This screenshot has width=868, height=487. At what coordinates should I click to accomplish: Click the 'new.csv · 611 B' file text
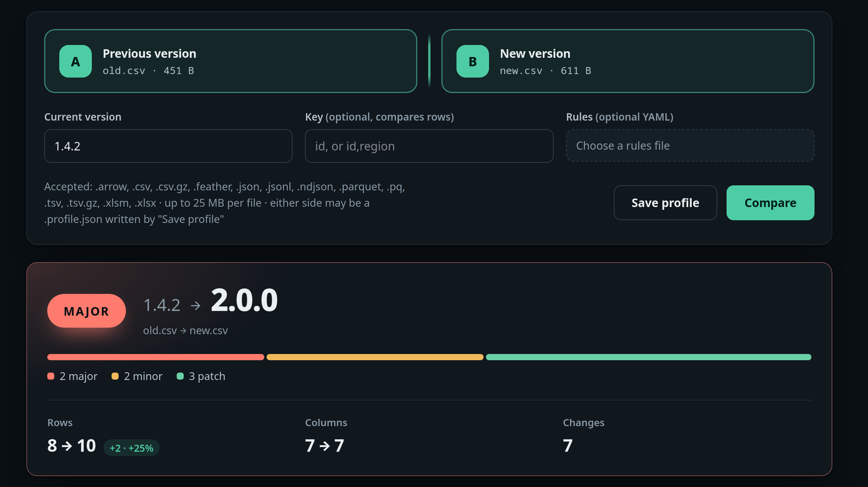point(546,71)
